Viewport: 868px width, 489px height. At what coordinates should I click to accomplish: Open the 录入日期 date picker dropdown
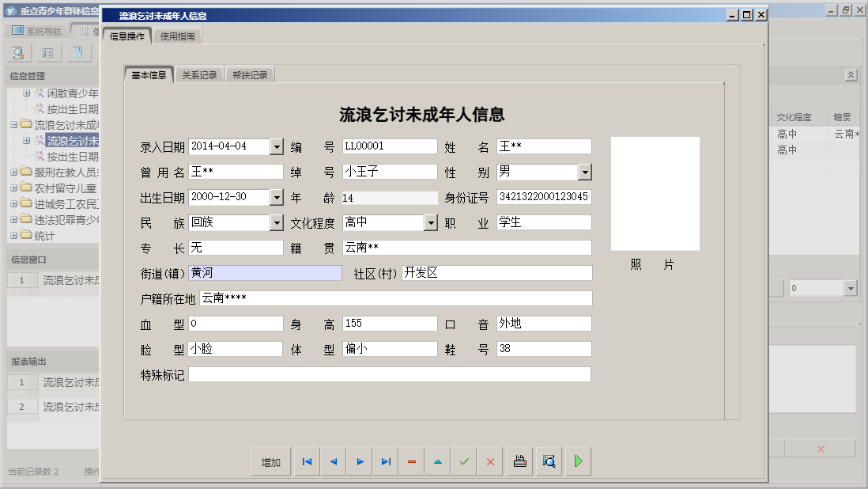click(276, 146)
